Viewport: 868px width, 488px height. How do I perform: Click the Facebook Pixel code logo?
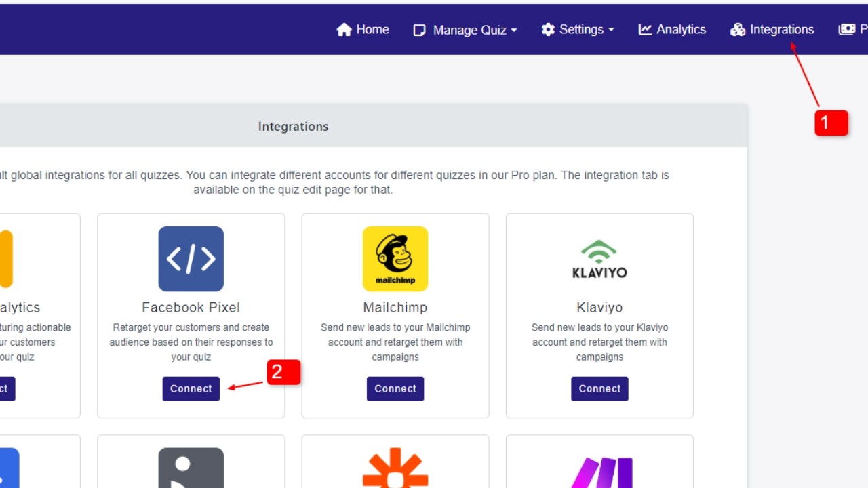191,259
